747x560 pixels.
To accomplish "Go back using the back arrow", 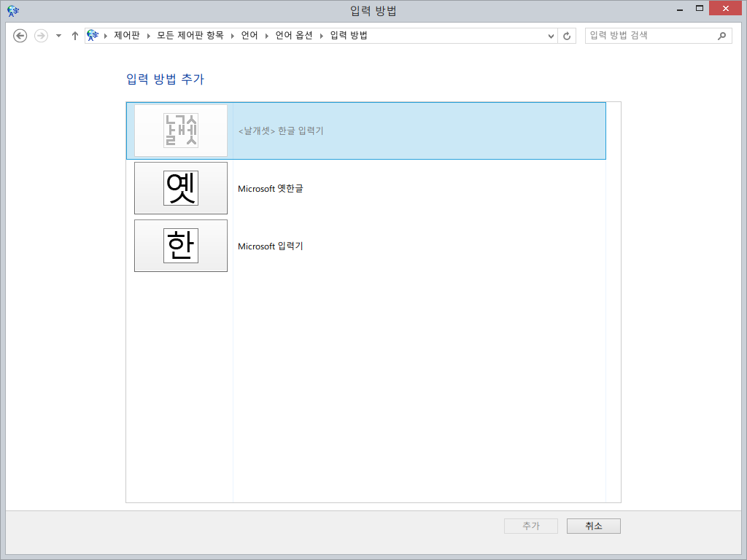I will 20,36.
